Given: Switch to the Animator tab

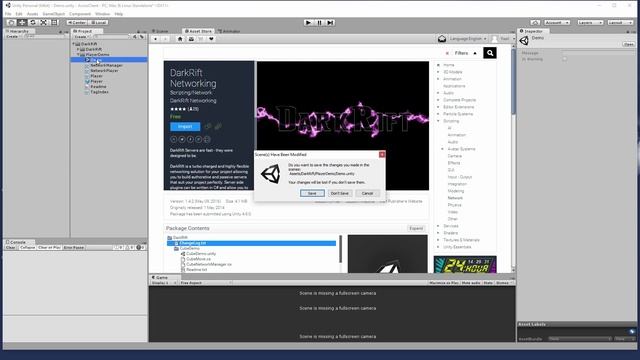Looking at the screenshot, I should point(229,31).
